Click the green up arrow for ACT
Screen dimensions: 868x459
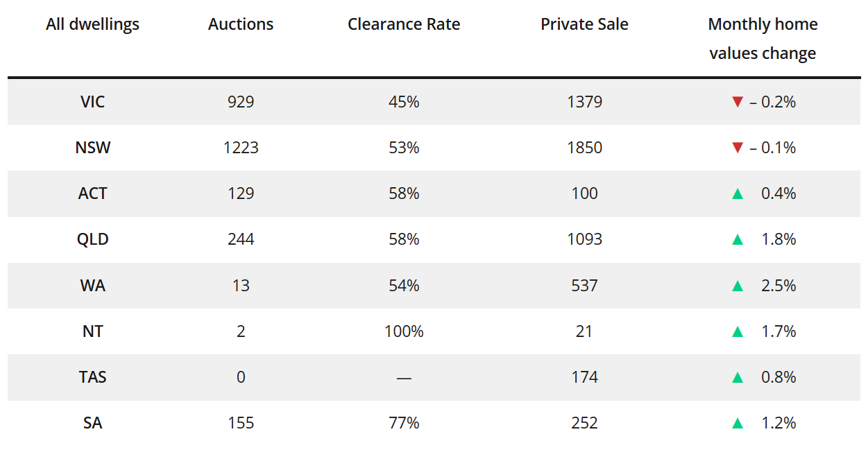(x=738, y=193)
